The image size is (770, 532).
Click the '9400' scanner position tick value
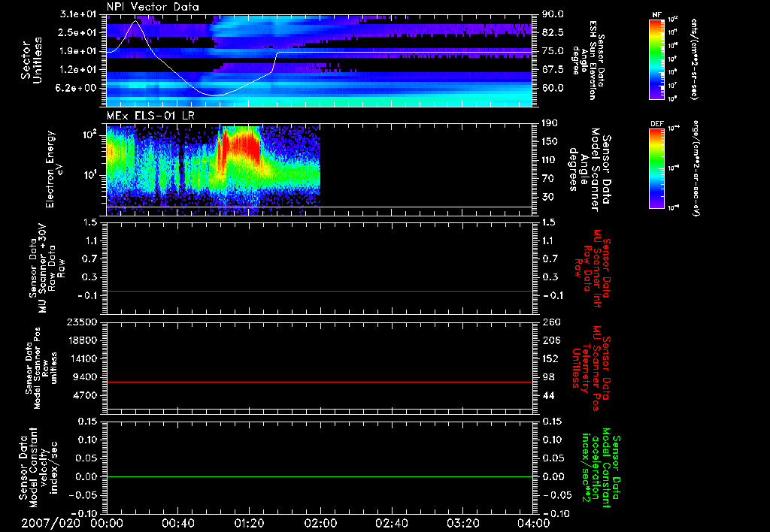(x=84, y=377)
